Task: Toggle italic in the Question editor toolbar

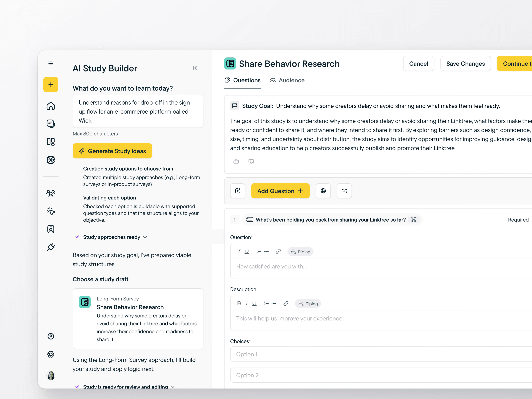Action: [x=239, y=252]
